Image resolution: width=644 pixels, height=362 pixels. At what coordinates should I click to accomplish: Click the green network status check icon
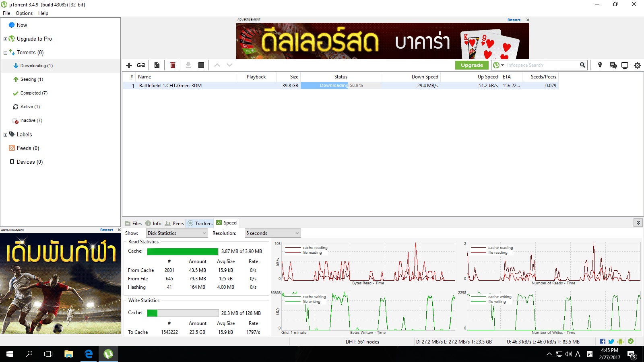click(x=631, y=341)
